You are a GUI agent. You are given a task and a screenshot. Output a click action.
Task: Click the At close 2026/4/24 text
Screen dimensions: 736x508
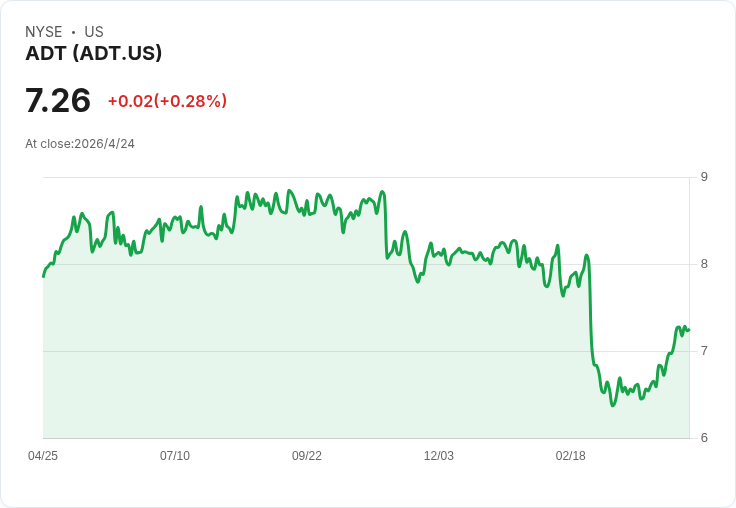[x=80, y=144]
